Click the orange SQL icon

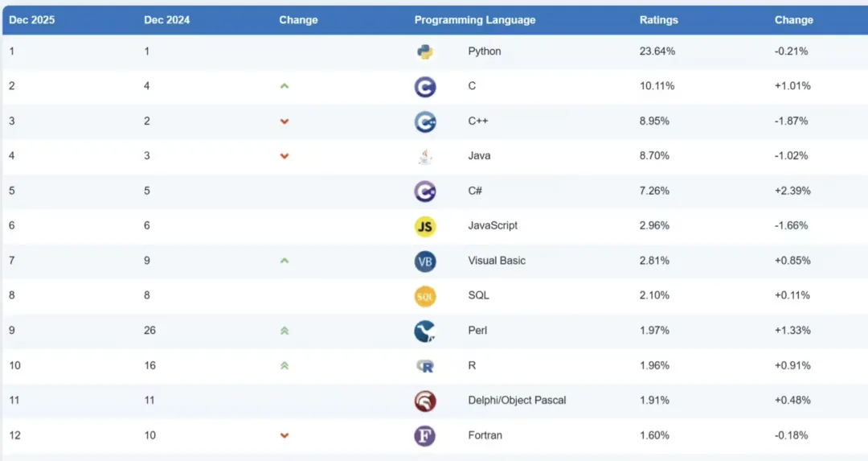[x=425, y=296]
